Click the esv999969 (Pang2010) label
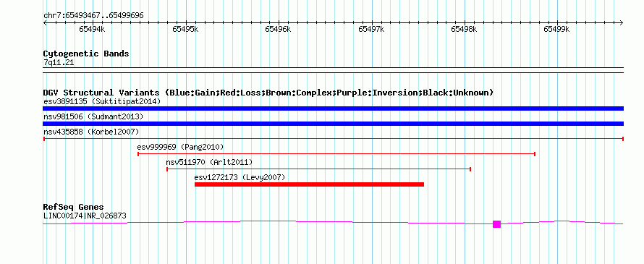The image size is (644, 264). 180,147
